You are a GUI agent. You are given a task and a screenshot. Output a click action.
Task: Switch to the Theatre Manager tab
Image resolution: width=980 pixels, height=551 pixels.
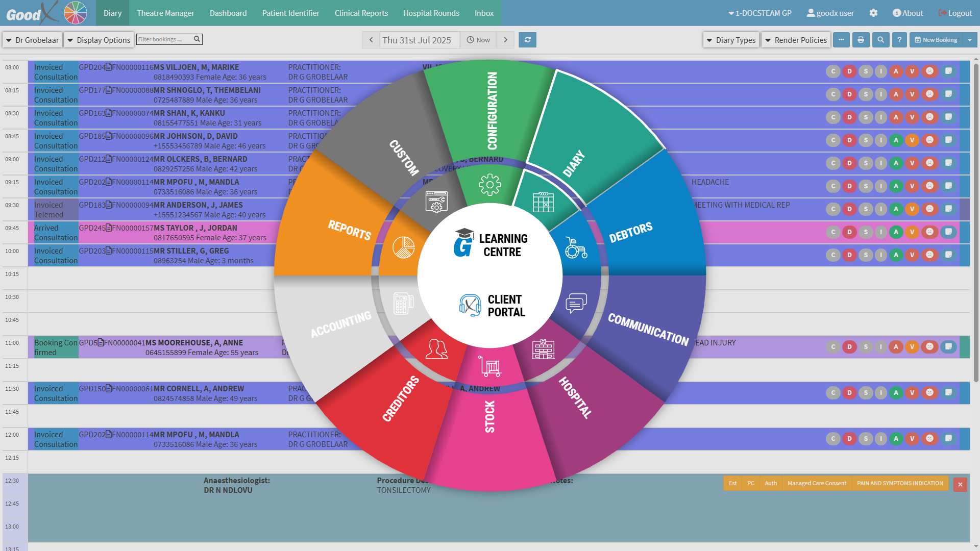(165, 13)
